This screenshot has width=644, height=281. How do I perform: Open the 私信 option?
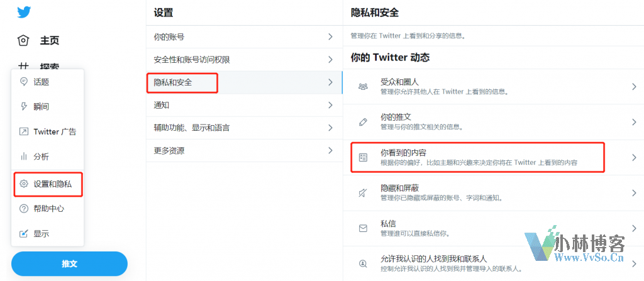[x=493, y=228]
